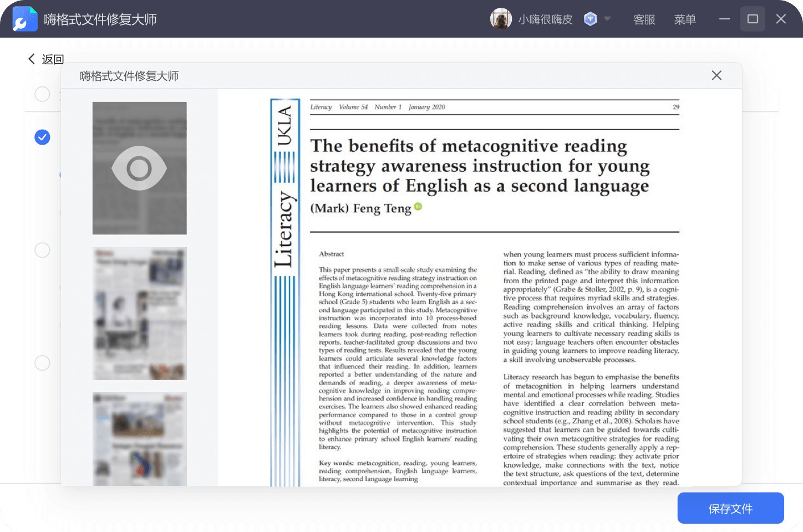The width and height of the screenshot is (803, 532).
Task: Maximize the application window
Action: tap(753, 19)
